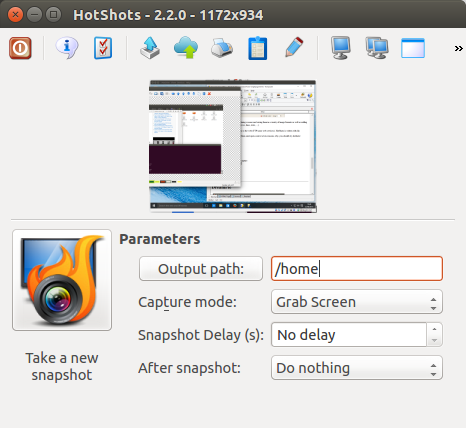Take a new snapshot camera button
The width and height of the screenshot is (466, 428).
(x=62, y=280)
